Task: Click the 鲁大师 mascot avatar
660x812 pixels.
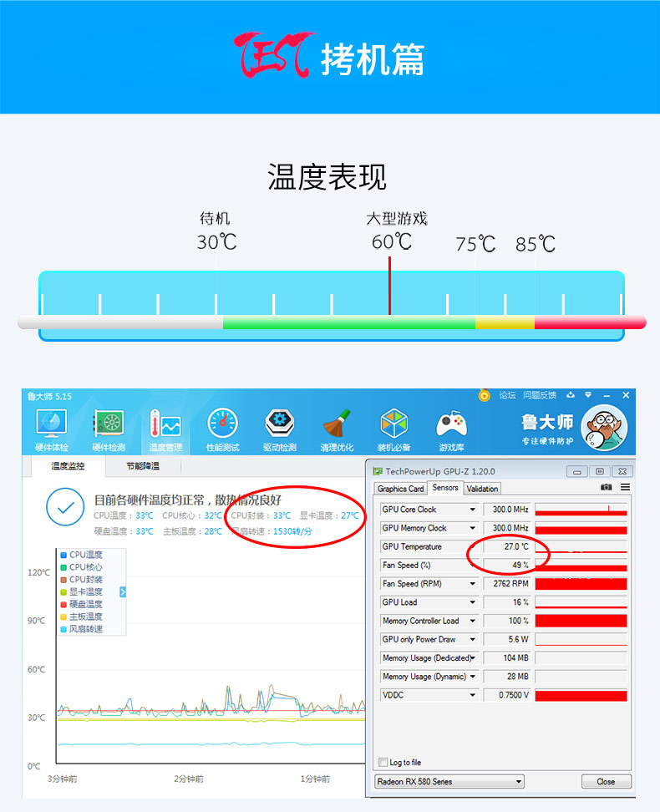Action: coord(604,429)
